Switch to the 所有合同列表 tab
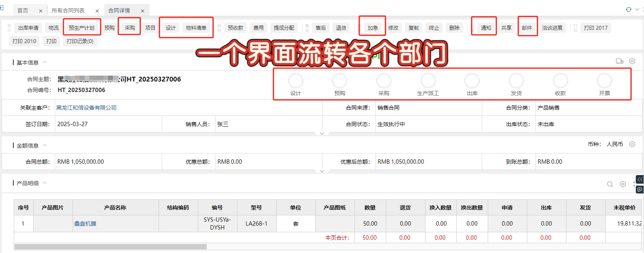Image resolution: width=644 pixels, height=253 pixels. (x=68, y=11)
